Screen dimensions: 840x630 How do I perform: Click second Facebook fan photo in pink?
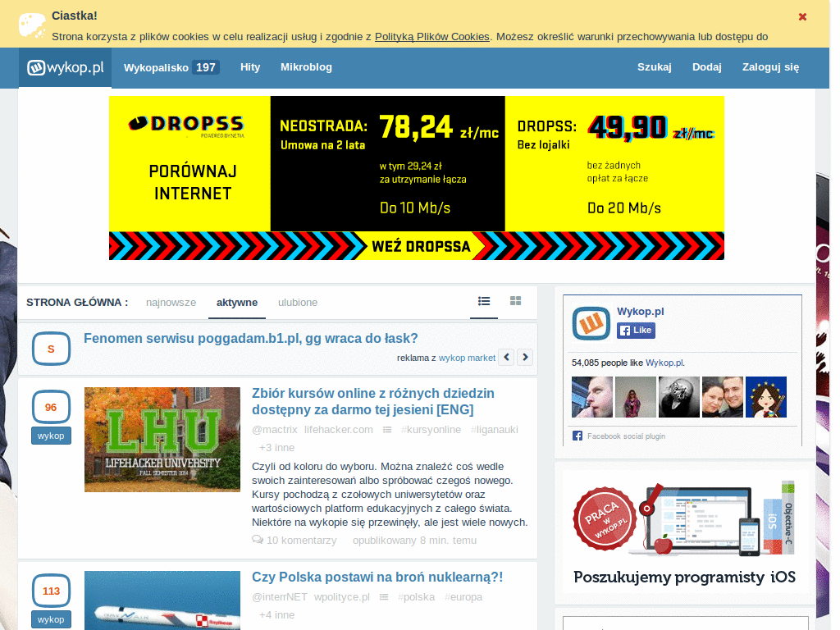[636, 397]
